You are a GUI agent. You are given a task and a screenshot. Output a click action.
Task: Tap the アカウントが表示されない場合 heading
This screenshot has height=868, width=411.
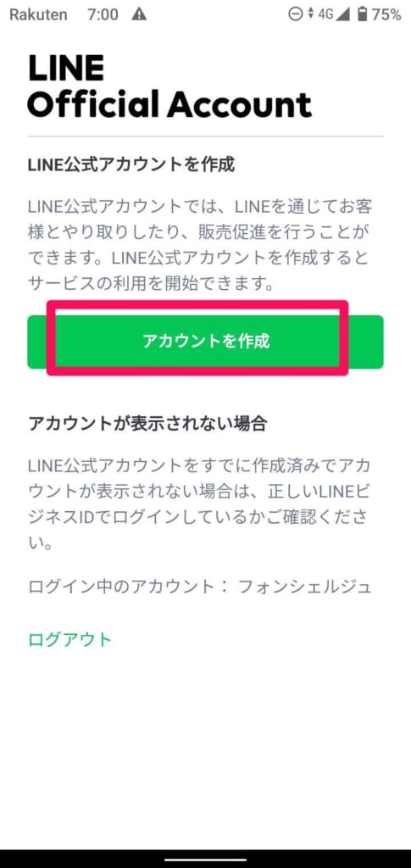coord(147,424)
